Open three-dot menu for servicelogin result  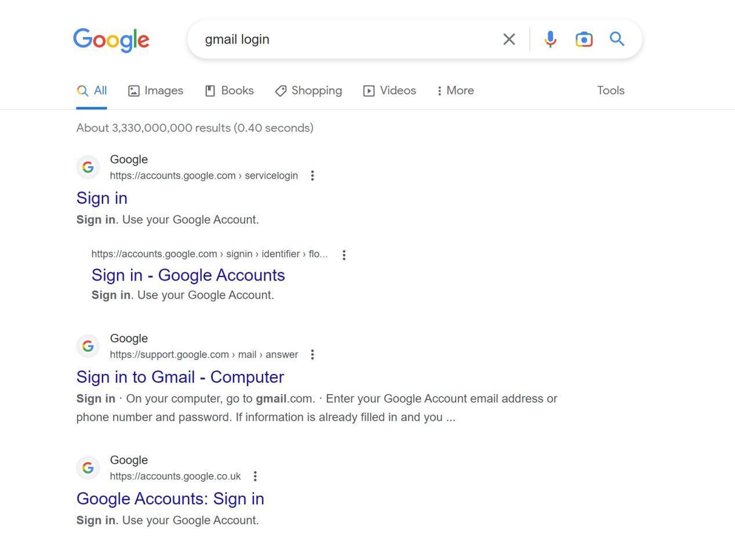click(312, 176)
